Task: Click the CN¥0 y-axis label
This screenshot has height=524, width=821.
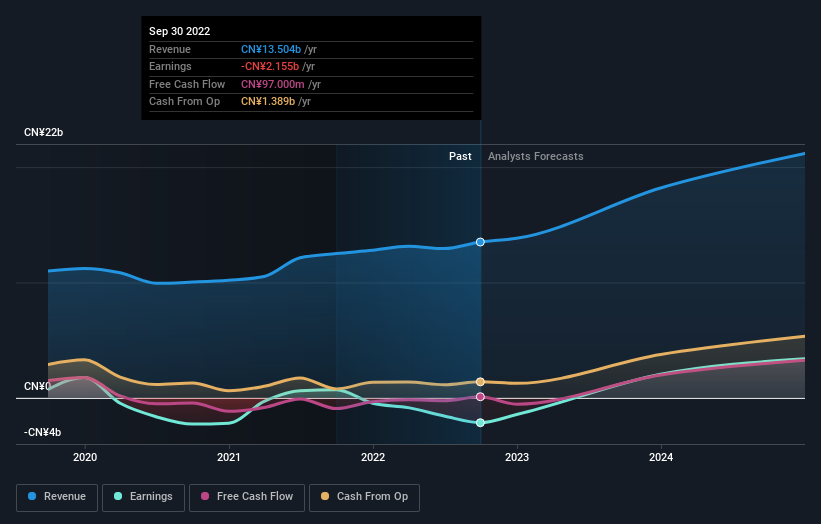Action: [37, 386]
